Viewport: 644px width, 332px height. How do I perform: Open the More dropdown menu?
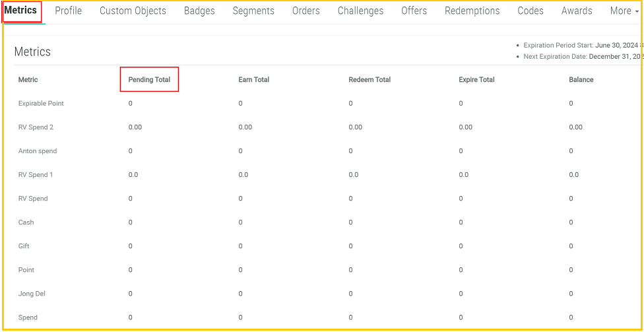[x=624, y=11]
